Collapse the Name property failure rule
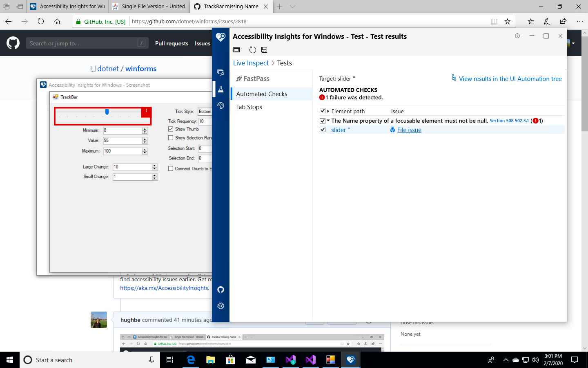The width and height of the screenshot is (588, 368). (328, 121)
